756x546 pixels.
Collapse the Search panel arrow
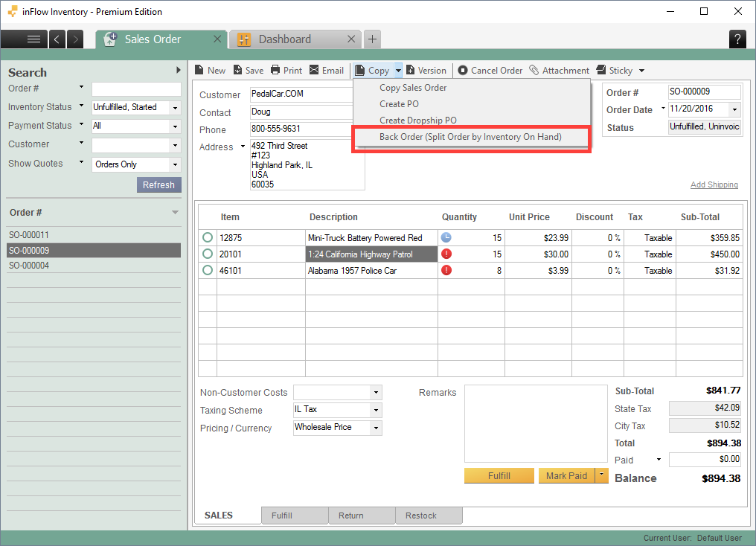click(179, 71)
